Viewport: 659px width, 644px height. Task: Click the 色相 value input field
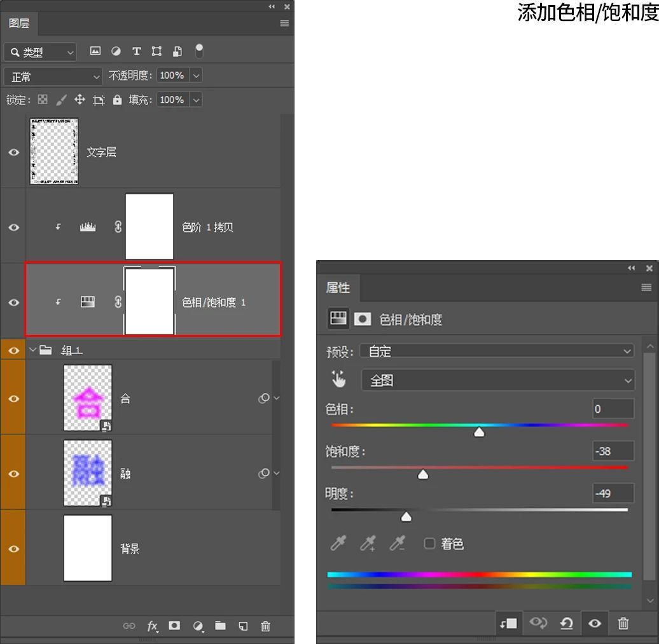(x=613, y=409)
